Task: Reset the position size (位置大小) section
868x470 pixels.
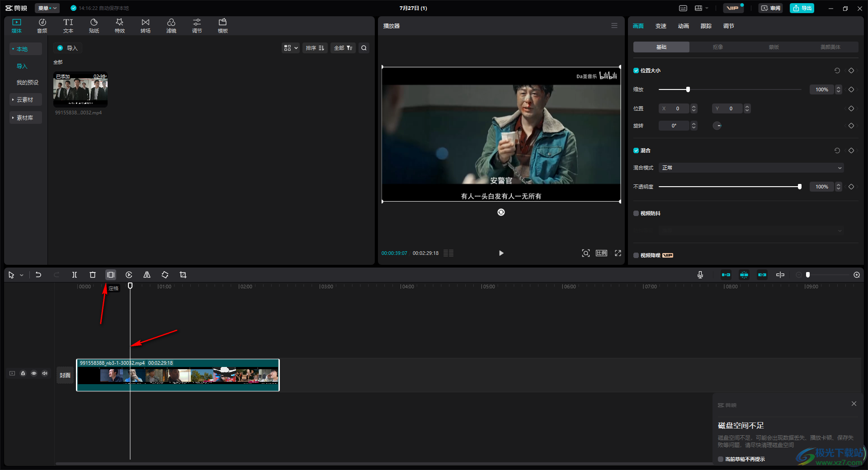Action: coord(837,70)
